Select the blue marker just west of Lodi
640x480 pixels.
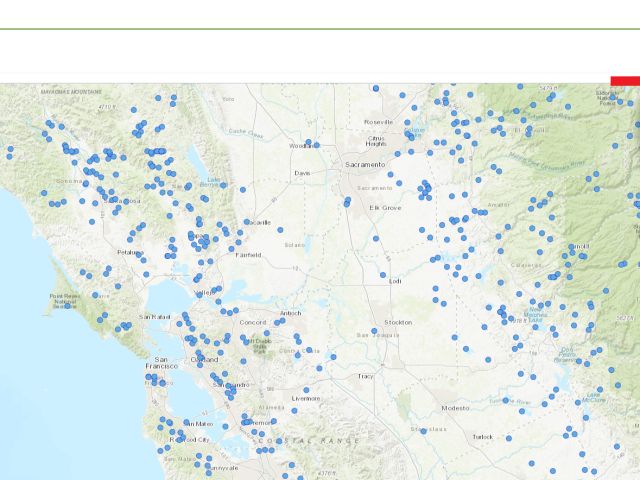383,275
